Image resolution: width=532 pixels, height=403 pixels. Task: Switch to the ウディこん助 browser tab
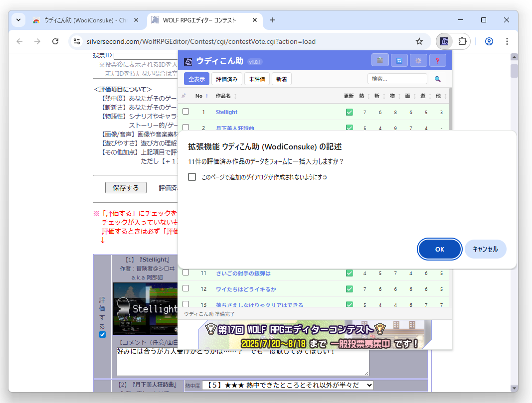pos(82,20)
